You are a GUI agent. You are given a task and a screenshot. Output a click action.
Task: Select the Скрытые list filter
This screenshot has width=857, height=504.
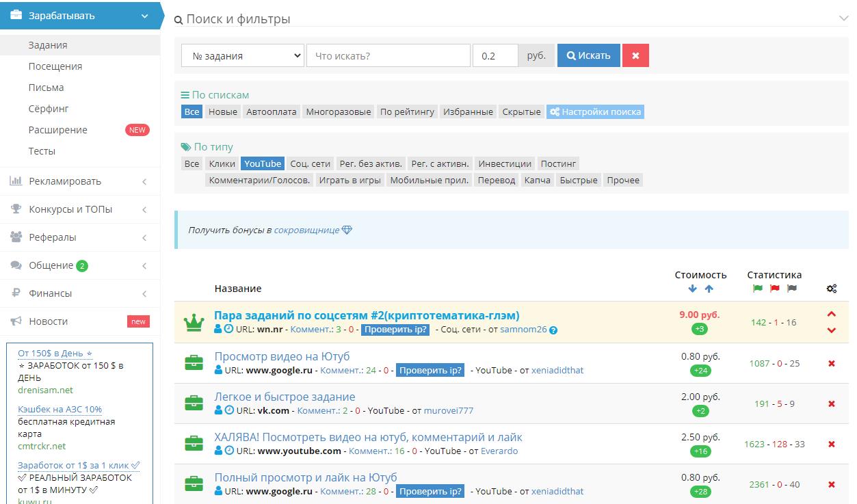521,111
